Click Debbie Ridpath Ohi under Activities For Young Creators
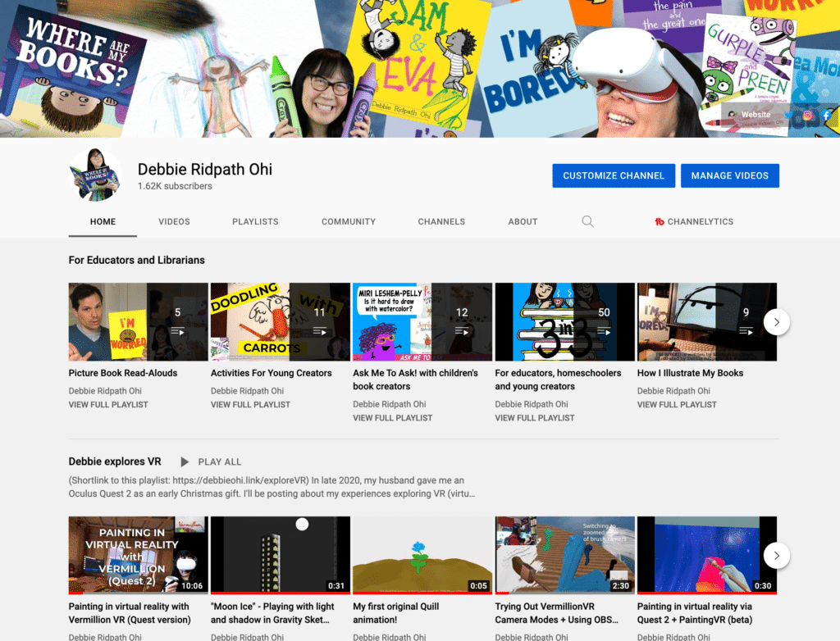Image resolution: width=840 pixels, height=641 pixels. coord(247,391)
